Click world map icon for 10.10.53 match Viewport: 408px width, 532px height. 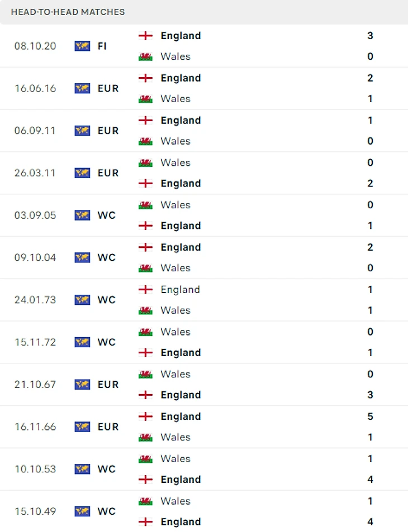pyautogui.click(x=82, y=469)
